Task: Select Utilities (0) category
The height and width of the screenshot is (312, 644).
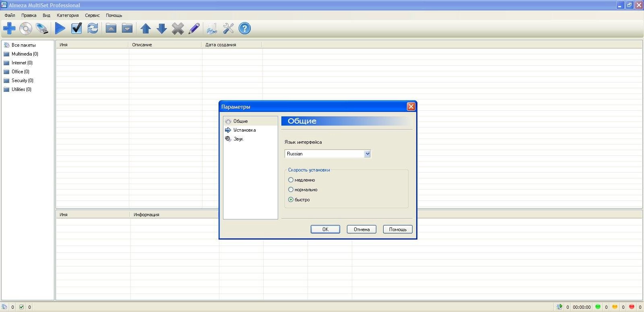Action: pyautogui.click(x=21, y=89)
